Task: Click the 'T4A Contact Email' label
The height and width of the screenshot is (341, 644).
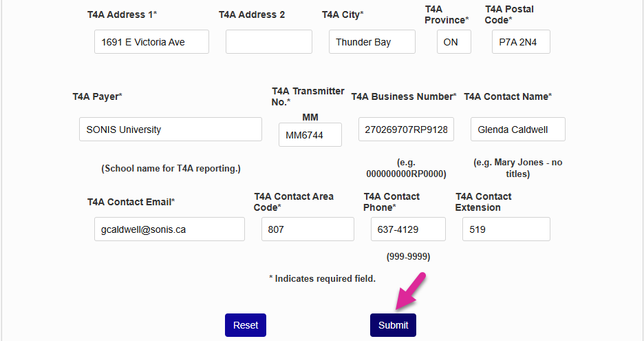Action: pyautogui.click(x=131, y=202)
